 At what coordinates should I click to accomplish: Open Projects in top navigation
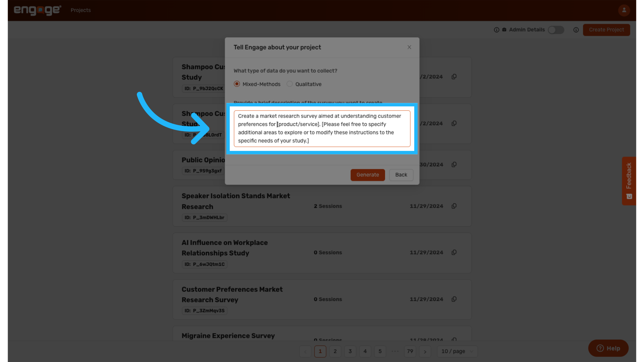(80, 10)
